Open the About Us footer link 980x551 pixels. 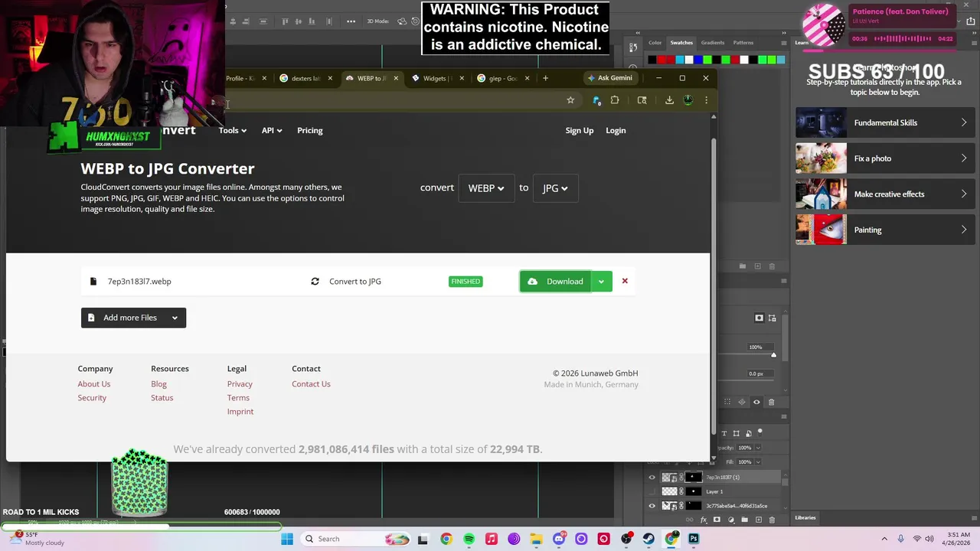pos(94,384)
